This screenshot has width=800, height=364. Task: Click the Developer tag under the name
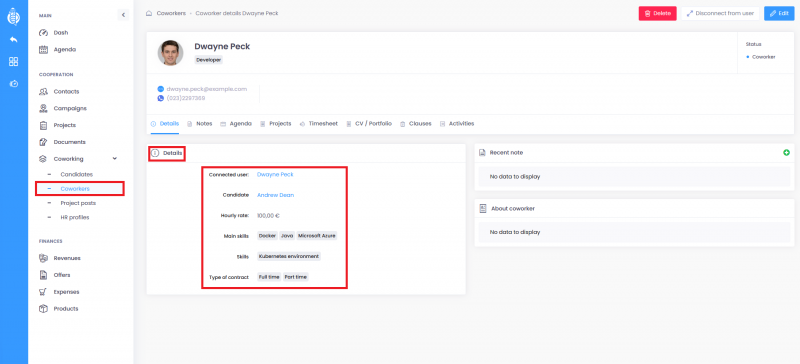tap(208, 60)
